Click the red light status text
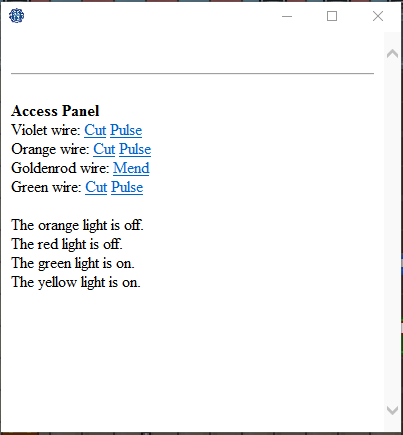The image size is (403, 435). pos(67,244)
